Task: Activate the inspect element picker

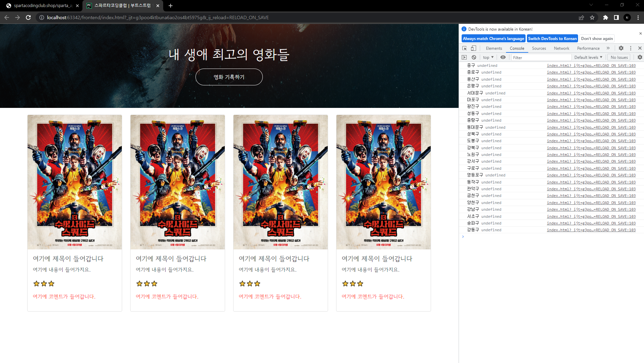Action: pyautogui.click(x=465, y=48)
